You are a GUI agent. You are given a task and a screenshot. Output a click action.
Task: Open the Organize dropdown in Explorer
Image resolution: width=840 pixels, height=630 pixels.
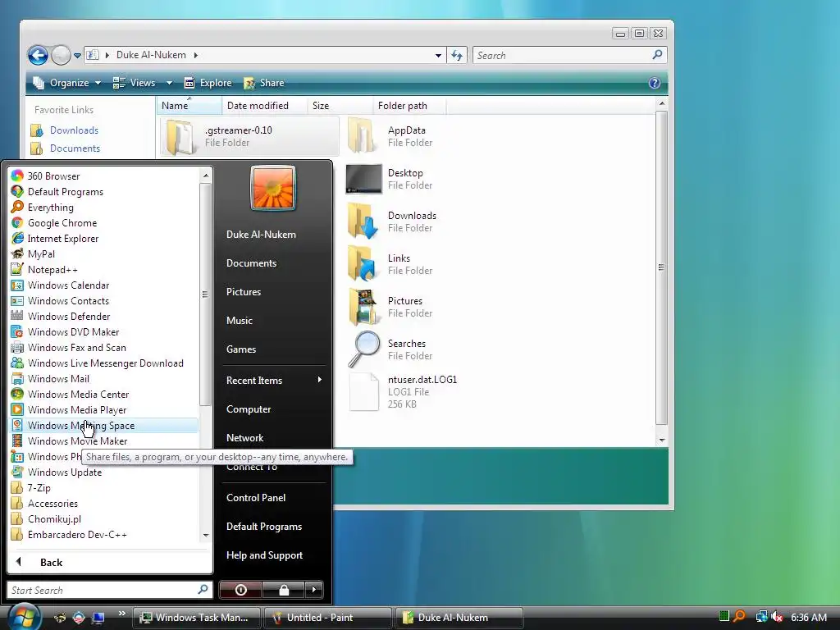click(x=67, y=83)
